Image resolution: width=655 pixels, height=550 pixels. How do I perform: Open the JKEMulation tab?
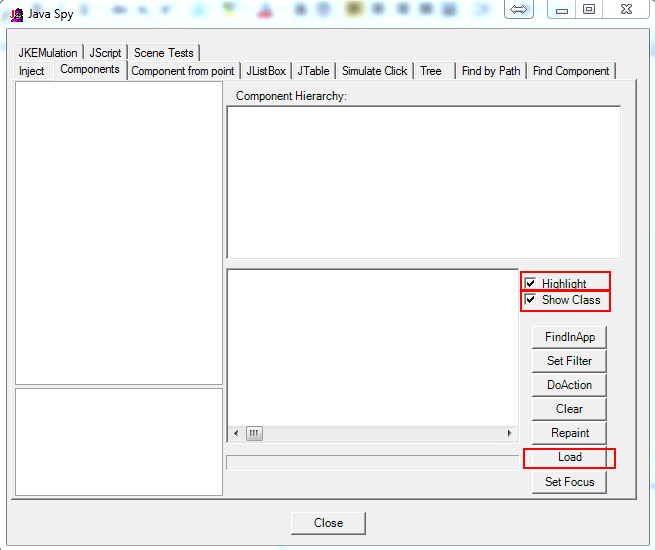point(48,53)
